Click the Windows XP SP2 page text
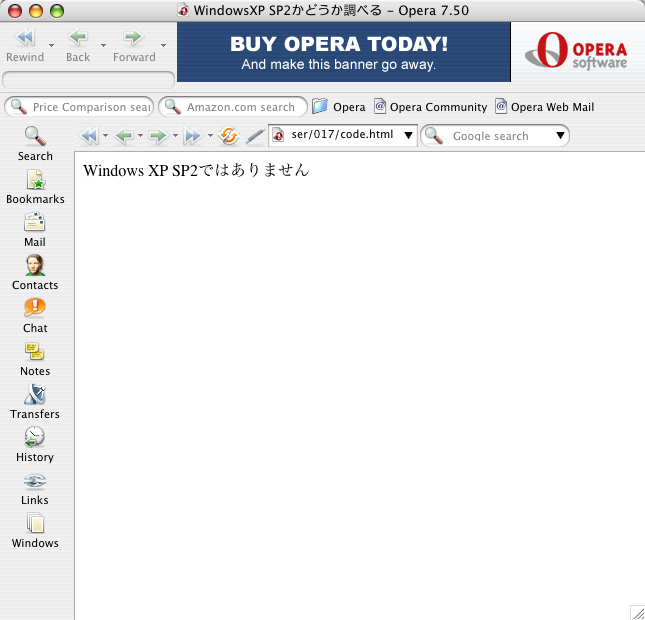Screen dimensions: 645x620 coord(196,170)
